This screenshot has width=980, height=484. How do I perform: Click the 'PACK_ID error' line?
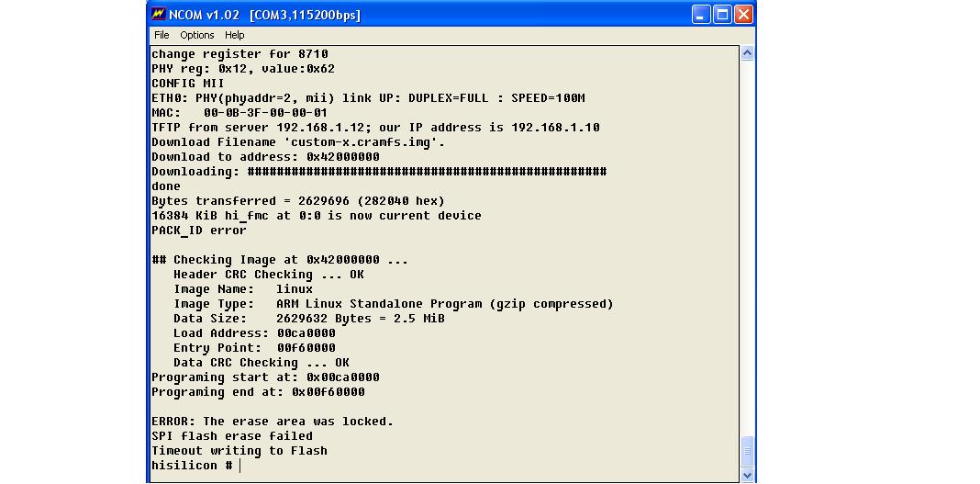pos(199,231)
